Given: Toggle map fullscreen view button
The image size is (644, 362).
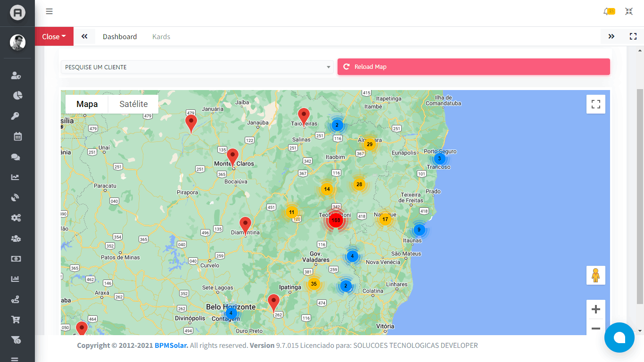Looking at the screenshot, I should (595, 104).
